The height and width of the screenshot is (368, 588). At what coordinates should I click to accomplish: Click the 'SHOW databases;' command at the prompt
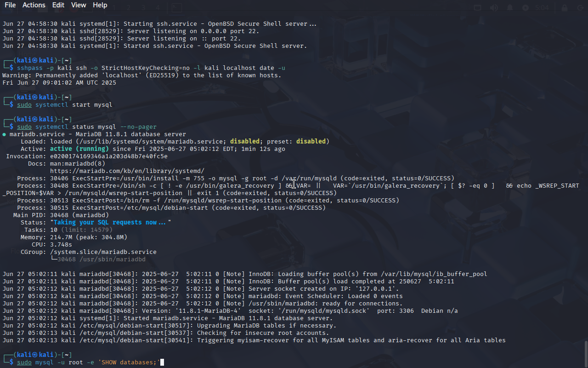88,362
